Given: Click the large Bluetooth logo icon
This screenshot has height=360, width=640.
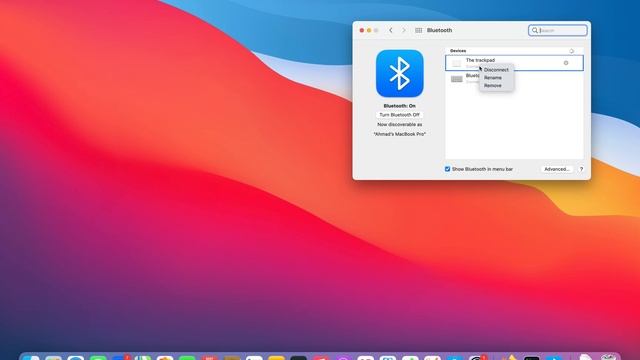Looking at the screenshot, I should point(400,73).
